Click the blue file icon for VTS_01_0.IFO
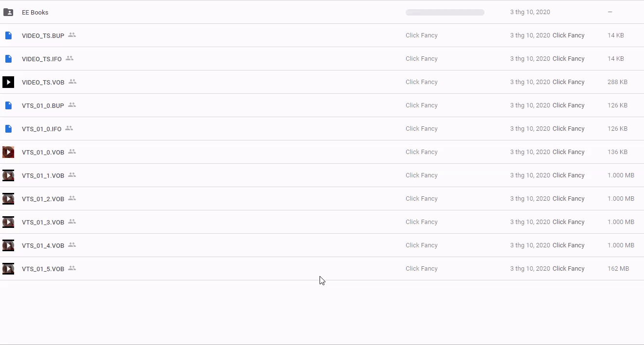Screen dimensions: 644x345 (8, 129)
